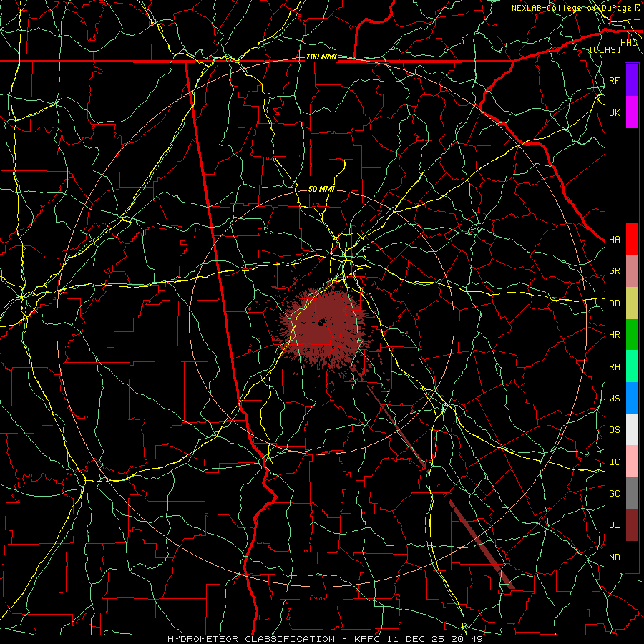Screen dimensions: 644x644
Task: Click the GR legend label
Action: (x=614, y=271)
